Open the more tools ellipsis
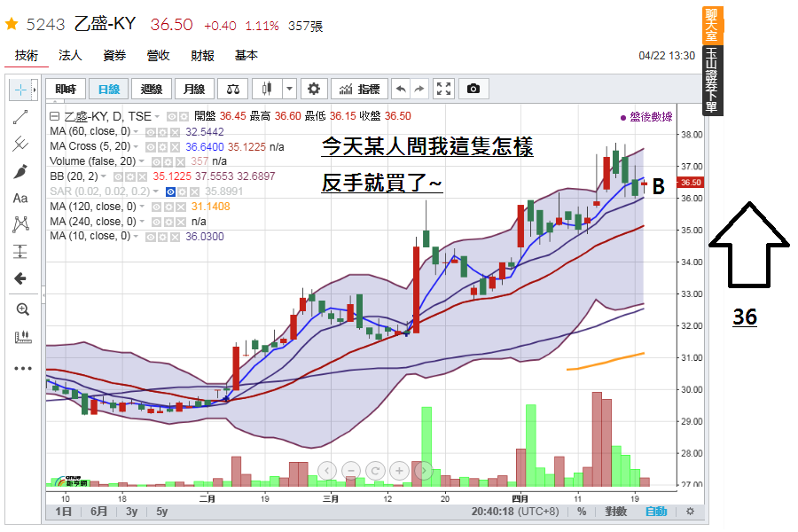This screenshot has width=798, height=532. point(23,368)
